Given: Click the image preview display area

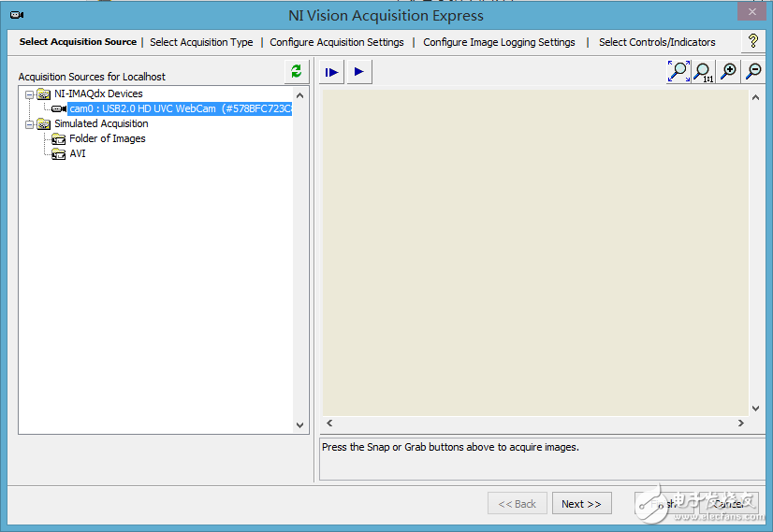Looking at the screenshot, I should click(x=535, y=252).
